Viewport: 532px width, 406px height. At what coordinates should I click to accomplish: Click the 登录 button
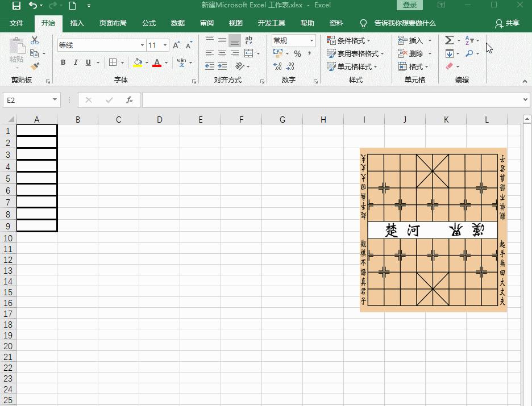pyautogui.click(x=409, y=5)
